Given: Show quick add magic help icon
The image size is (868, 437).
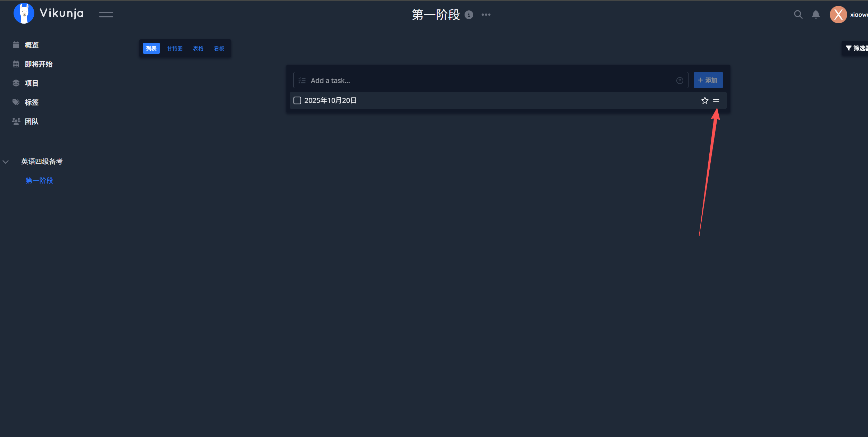Looking at the screenshot, I should tap(679, 81).
